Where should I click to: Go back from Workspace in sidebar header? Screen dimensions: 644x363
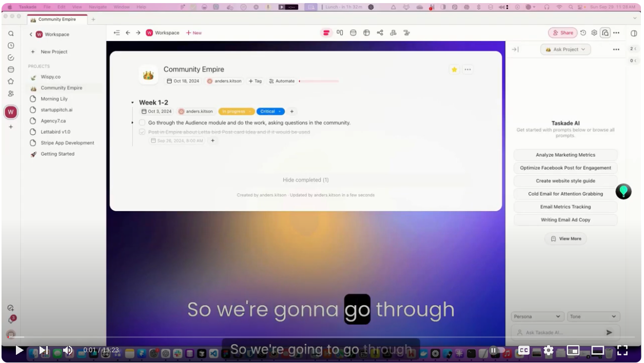click(x=31, y=34)
